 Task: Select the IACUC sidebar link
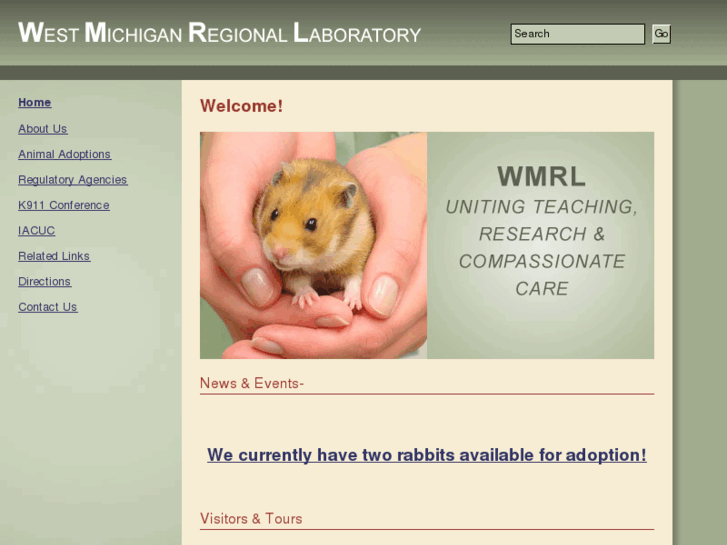tap(37, 231)
